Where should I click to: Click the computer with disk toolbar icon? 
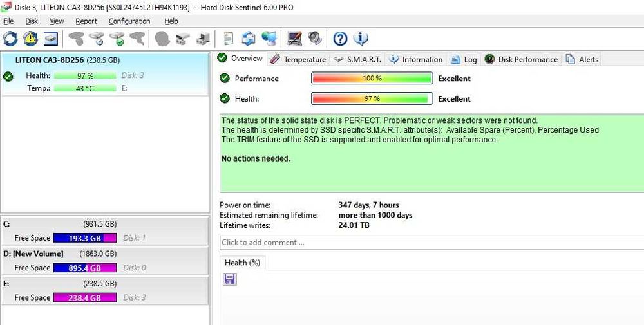click(x=203, y=39)
